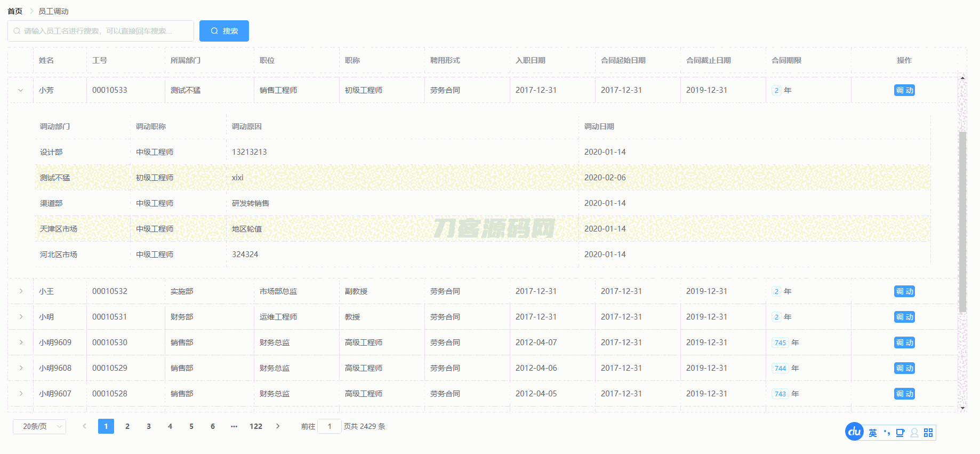Click the search box magnifier icon

tap(17, 31)
